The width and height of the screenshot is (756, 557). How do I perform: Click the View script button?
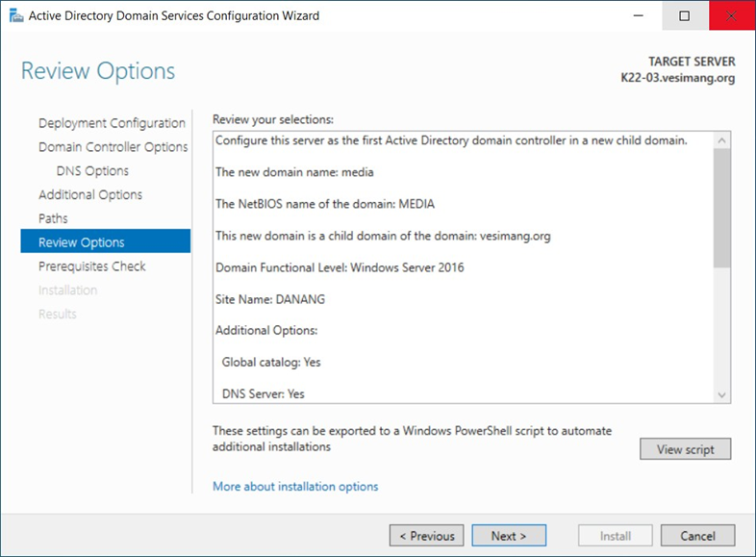pyautogui.click(x=685, y=449)
